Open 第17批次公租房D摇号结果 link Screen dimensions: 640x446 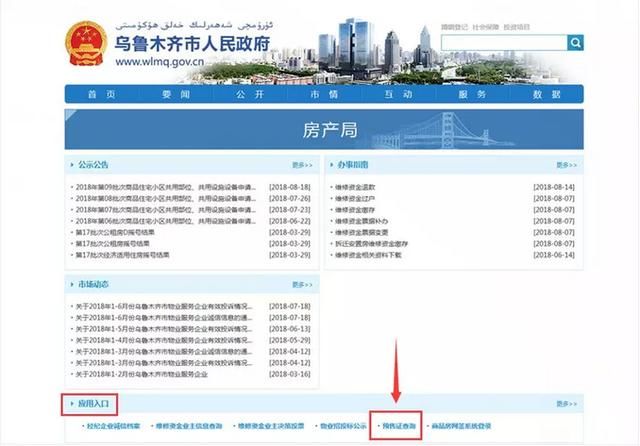click(x=115, y=233)
